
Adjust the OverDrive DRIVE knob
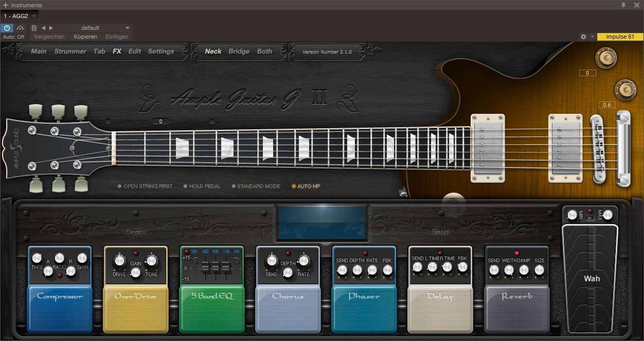click(119, 261)
